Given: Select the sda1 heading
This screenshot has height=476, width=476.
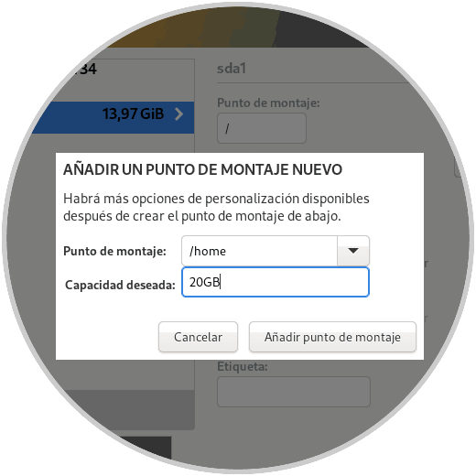Looking at the screenshot, I should tap(232, 69).
